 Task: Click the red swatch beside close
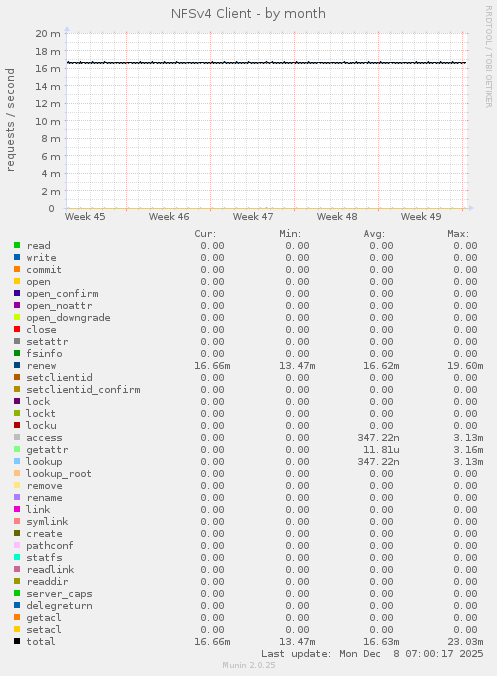[x=17, y=329]
